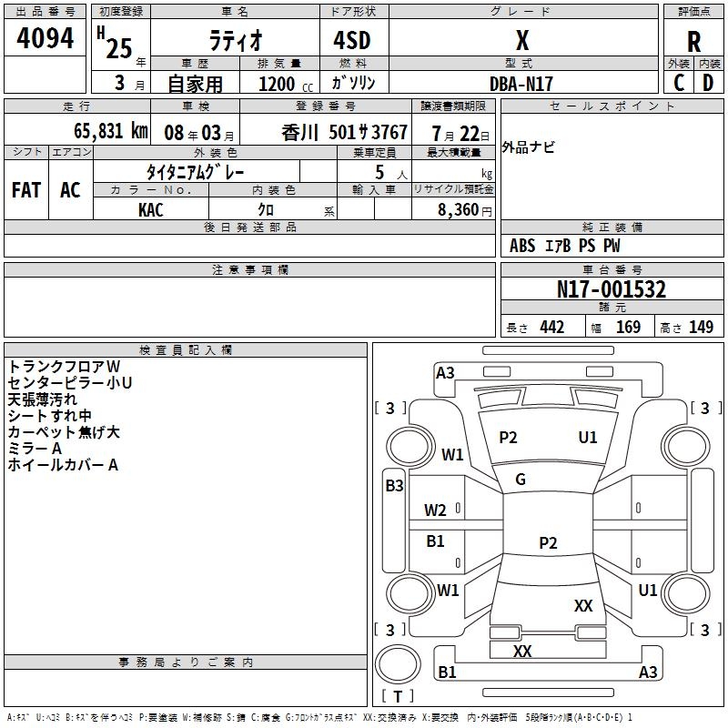Click the interior rating D

(x=708, y=83)
